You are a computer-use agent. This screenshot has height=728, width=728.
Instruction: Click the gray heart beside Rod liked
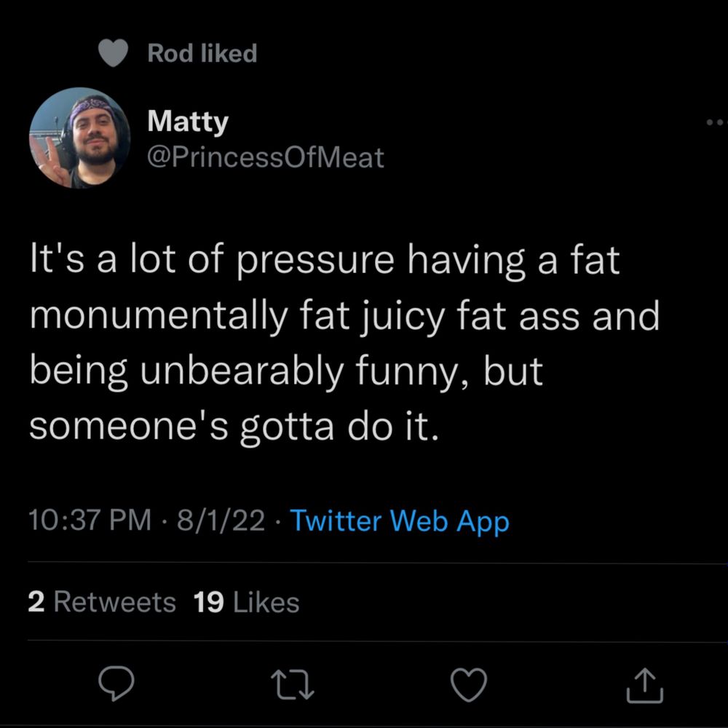(114, 52)
